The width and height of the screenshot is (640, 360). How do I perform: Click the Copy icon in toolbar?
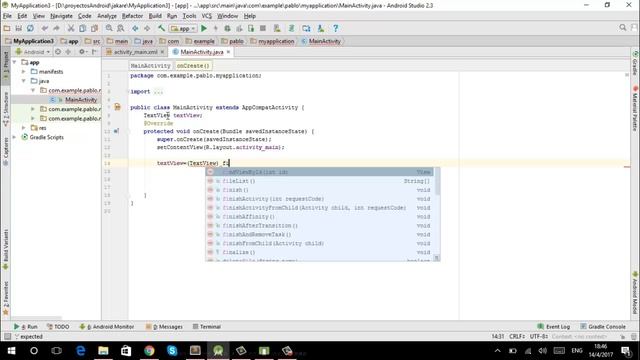(x=82, y=28)
